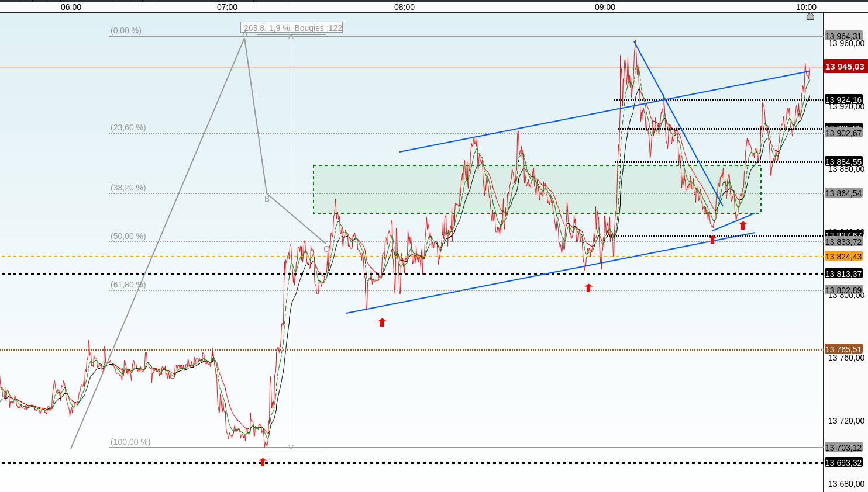Select pattern point C label
The image size is (868, 492).
point(326,249)
